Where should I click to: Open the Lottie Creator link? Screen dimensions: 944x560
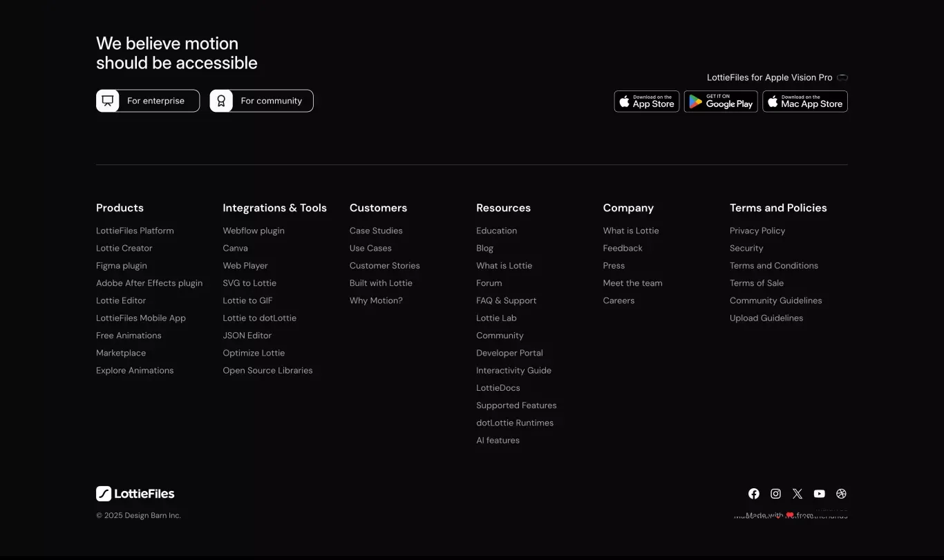coord(124,248)
